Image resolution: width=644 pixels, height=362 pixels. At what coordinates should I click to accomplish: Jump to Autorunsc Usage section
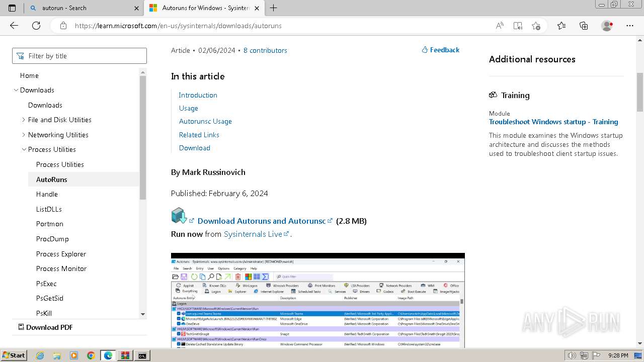click(x=205, y=121)
